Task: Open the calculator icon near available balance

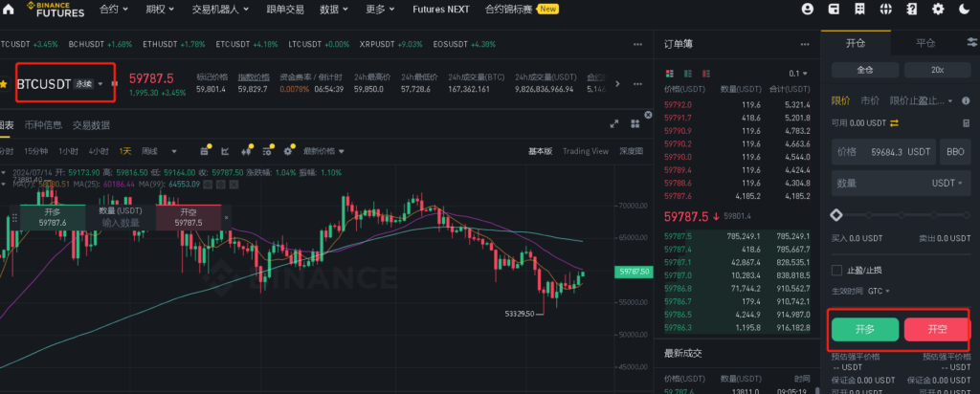Action: pyautogui.click(x=967, y=123)
